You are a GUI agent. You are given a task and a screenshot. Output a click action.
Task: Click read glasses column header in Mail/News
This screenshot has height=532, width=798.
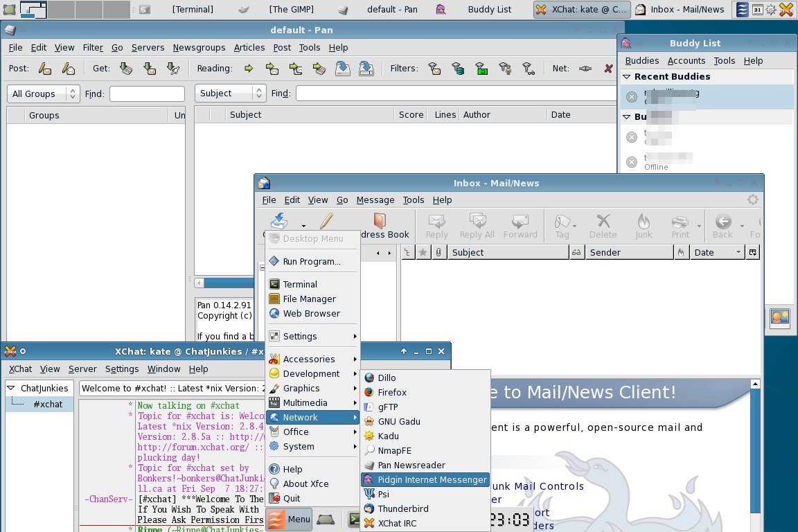[x=576, y=253]
